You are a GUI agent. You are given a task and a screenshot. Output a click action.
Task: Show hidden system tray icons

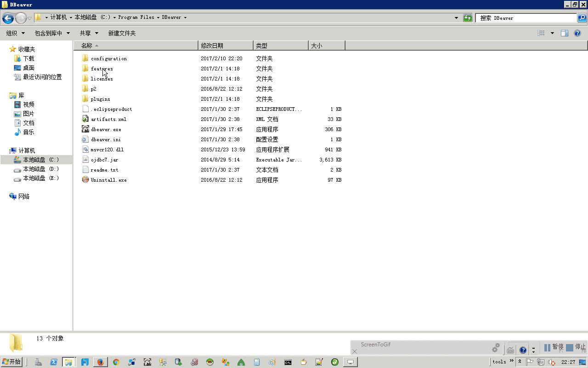click(520, 362)
